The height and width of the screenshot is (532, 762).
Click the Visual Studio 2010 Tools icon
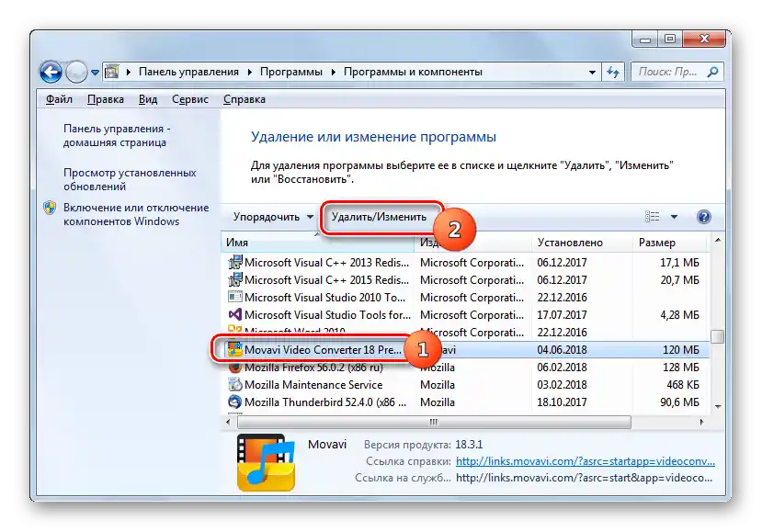(x=235, y=297)
